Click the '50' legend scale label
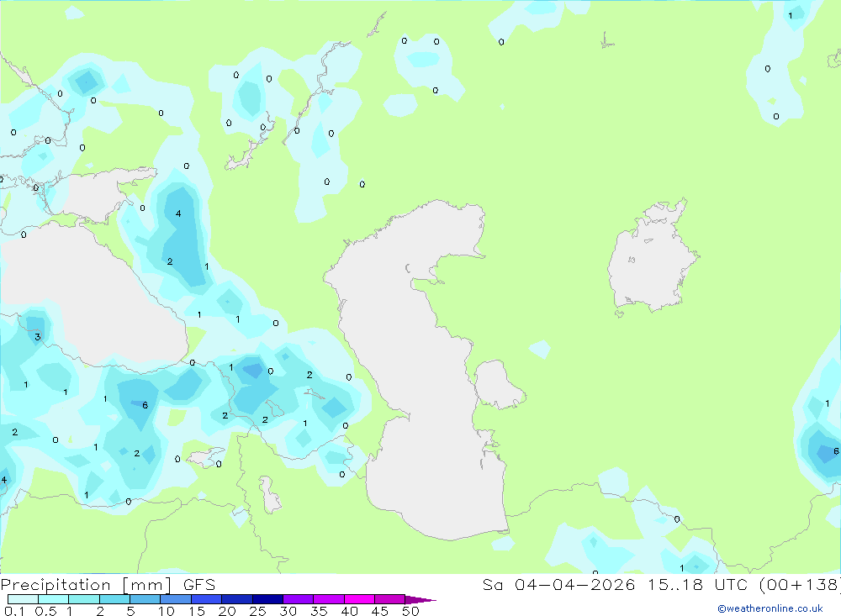 pos(410,611)
